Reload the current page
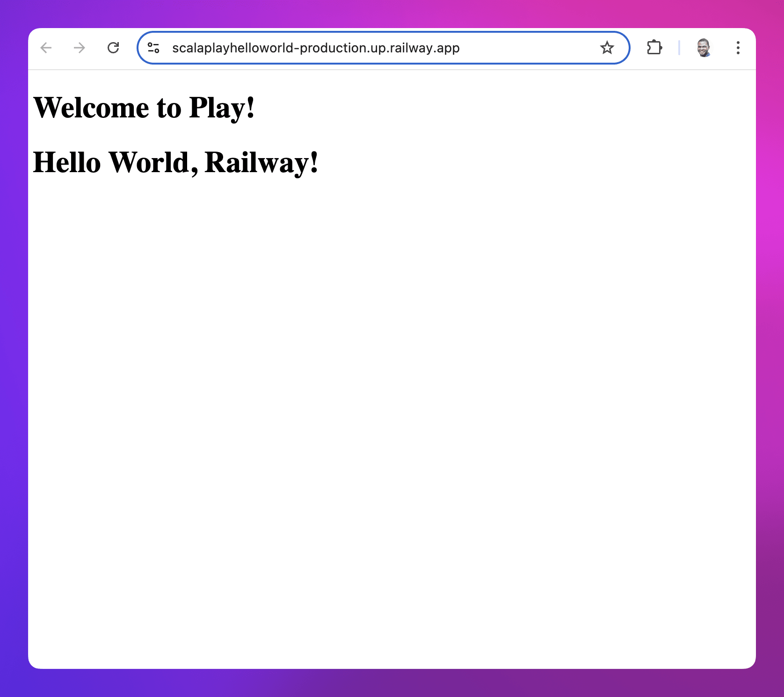This screenshot has width=784, height=697. (113, 48)
